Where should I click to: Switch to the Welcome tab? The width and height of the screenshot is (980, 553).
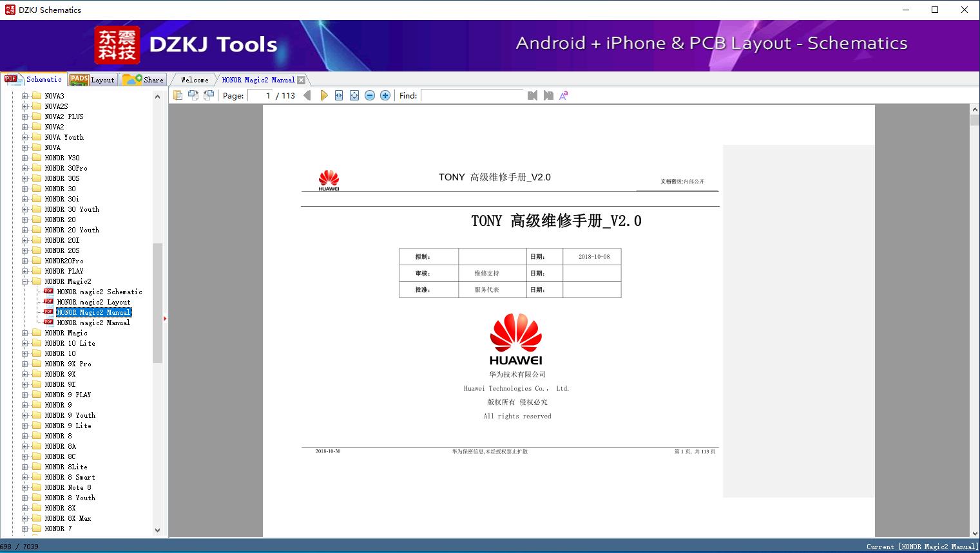(195, 80)
